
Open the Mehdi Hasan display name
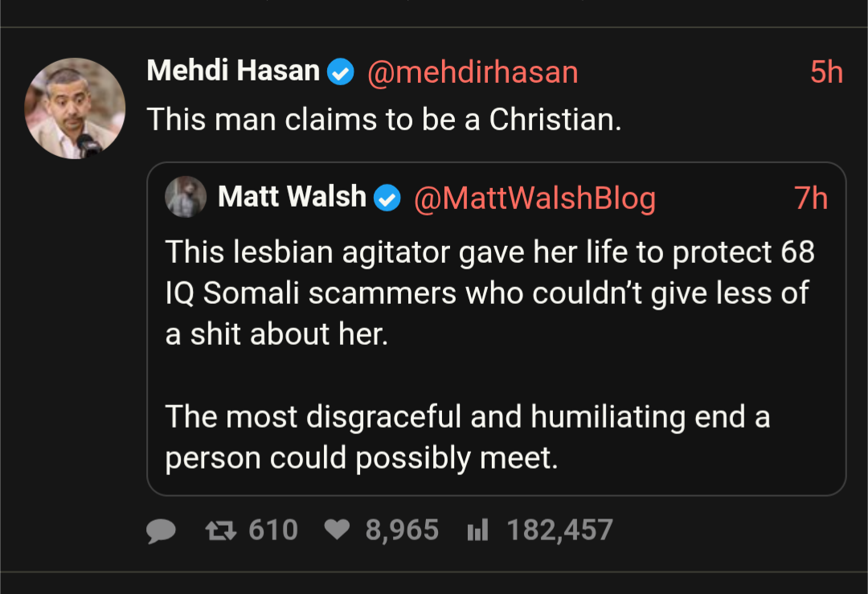coord(233,72)
